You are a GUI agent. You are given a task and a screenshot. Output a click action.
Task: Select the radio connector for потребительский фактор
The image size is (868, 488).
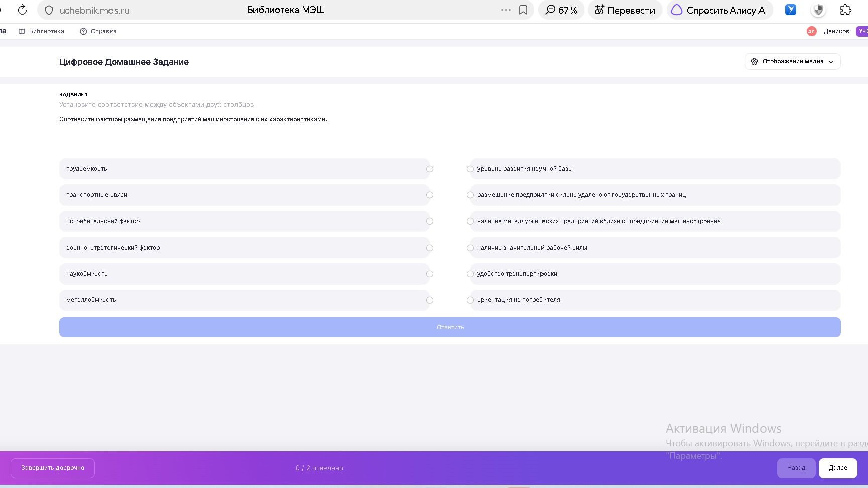point(430,221)
